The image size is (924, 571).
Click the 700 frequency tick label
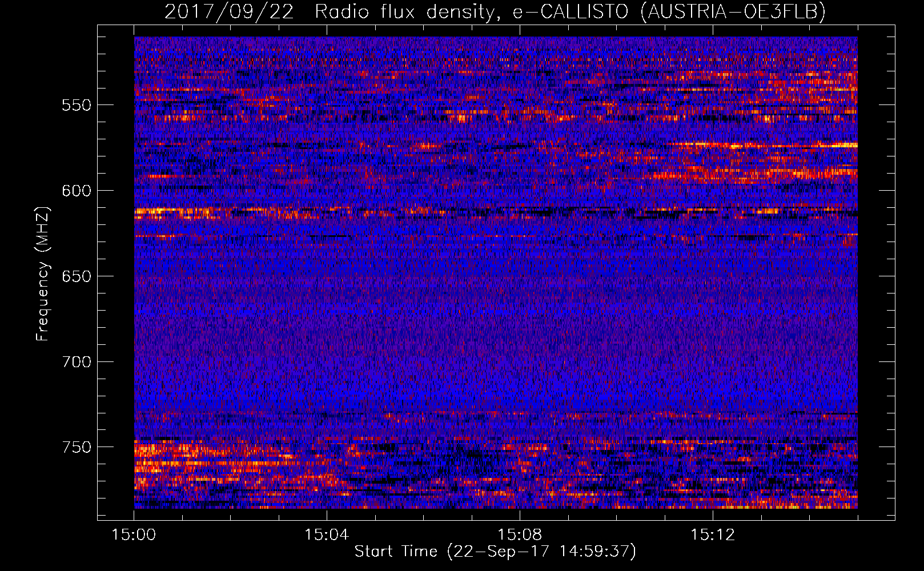point(77,362)
